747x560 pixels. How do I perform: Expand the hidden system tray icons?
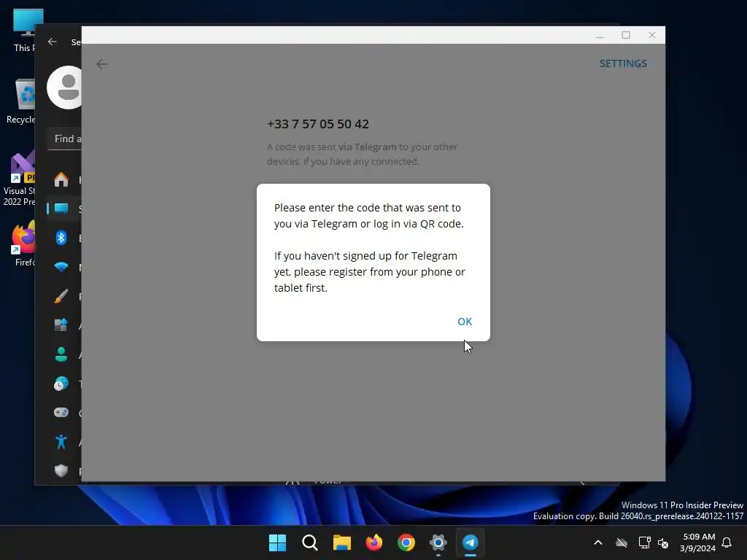coord(598,542)
